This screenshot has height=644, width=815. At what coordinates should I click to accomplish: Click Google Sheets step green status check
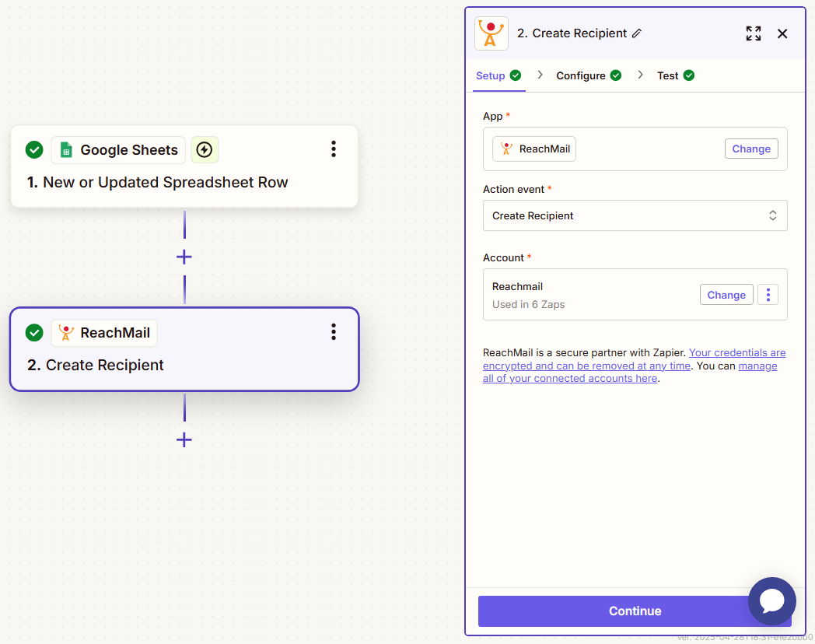pos(34,149)
